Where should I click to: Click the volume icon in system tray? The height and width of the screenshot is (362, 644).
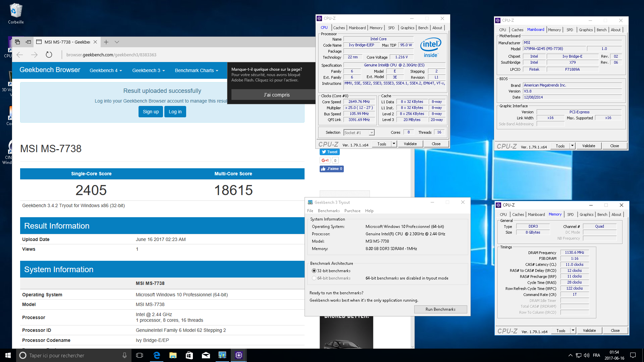click(587, 355)
